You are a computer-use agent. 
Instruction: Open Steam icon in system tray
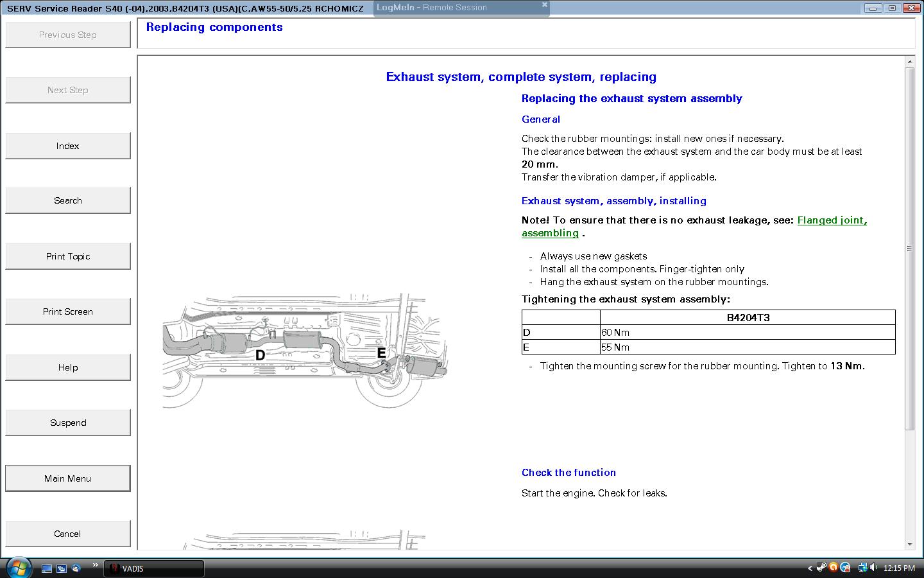pyautogui.click(x=821, y=568)
